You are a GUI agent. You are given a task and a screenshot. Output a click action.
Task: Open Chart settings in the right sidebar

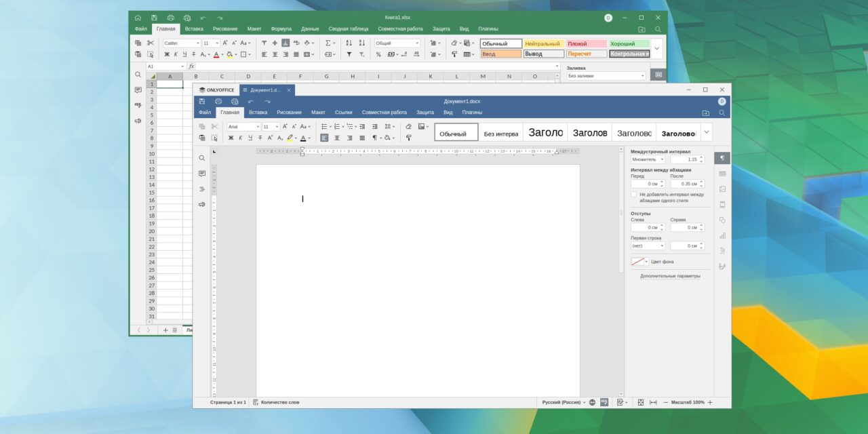click(723, 235)
